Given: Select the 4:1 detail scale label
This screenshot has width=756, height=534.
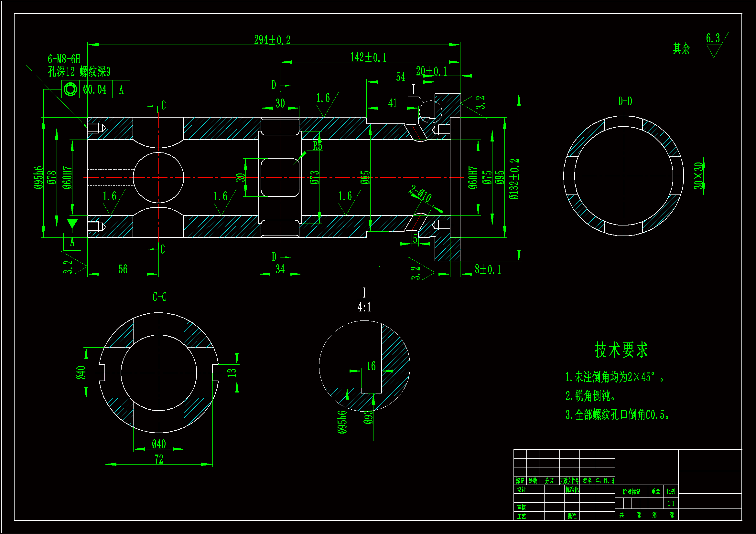Looking at the screenshot, I should pos(364,307).
